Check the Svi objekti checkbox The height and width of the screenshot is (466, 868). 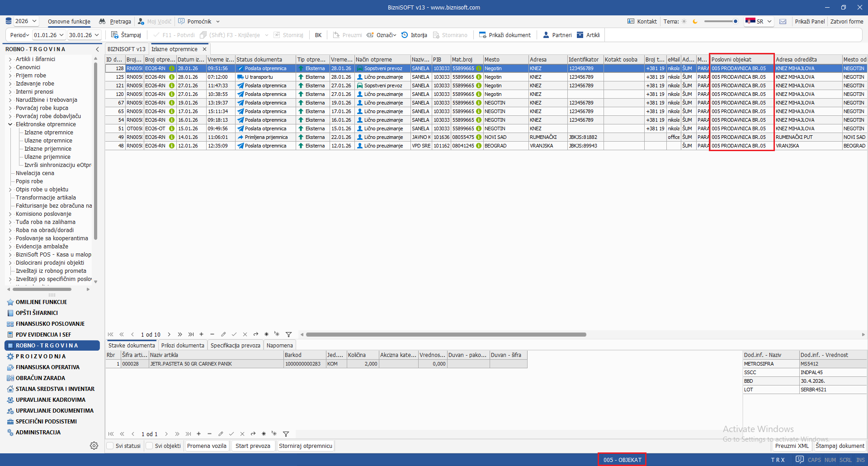coord(149,446)
